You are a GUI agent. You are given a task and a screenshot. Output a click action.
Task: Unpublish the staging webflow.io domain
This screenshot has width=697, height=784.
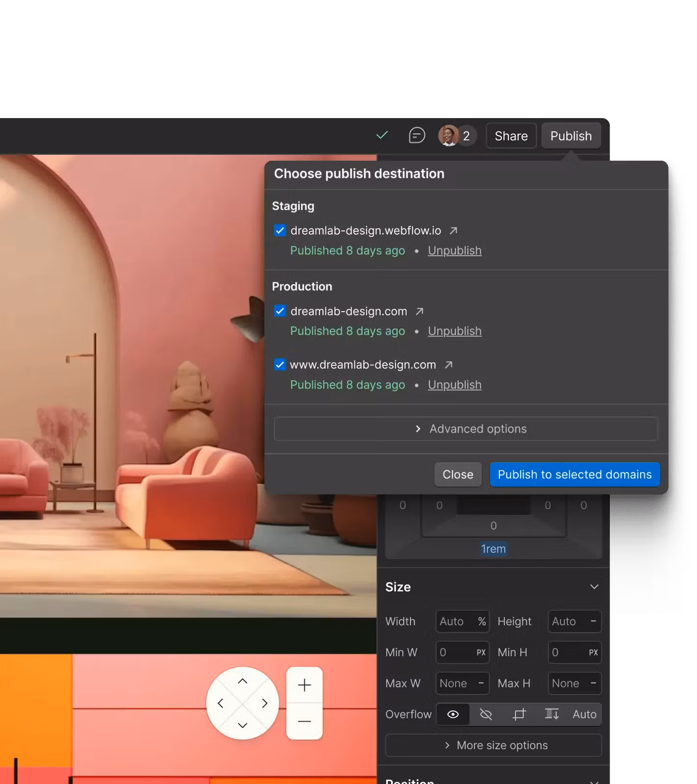click(x=454, y=251)
